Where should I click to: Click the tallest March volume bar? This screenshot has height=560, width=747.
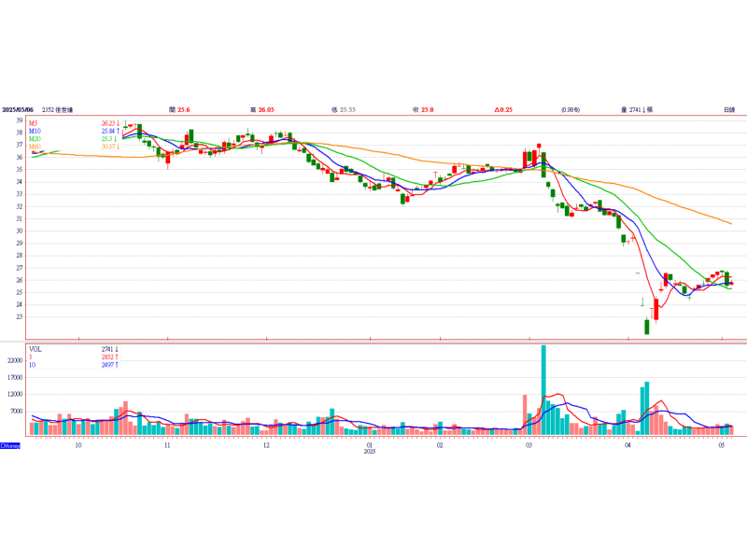pyautogui.click(x=543, y=390)
